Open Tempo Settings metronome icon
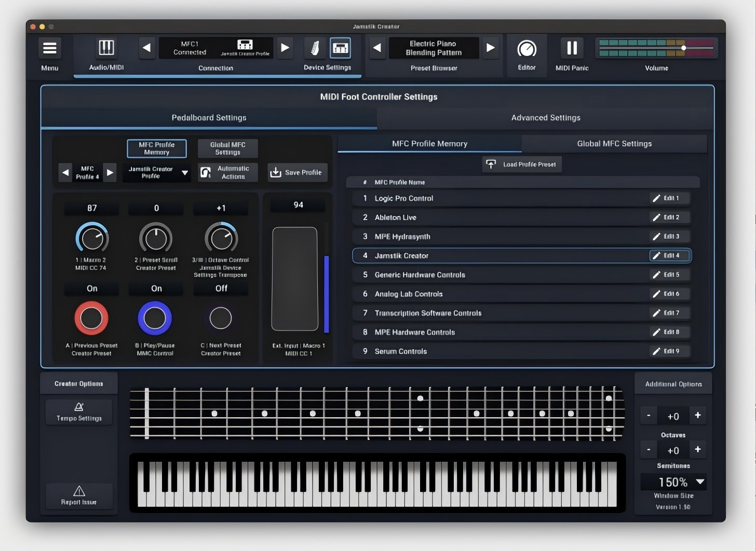The width and height of the screenshot is (756, 551). (x=79, y=407)
